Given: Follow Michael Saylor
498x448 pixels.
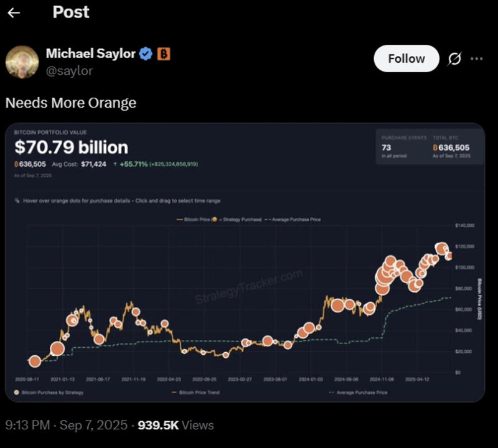Looking at the screenshot, I should point(406,58).
